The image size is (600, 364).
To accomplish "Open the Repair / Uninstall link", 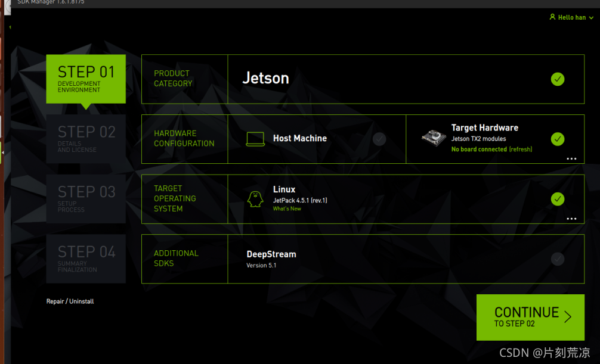I will tap(70, 301).
